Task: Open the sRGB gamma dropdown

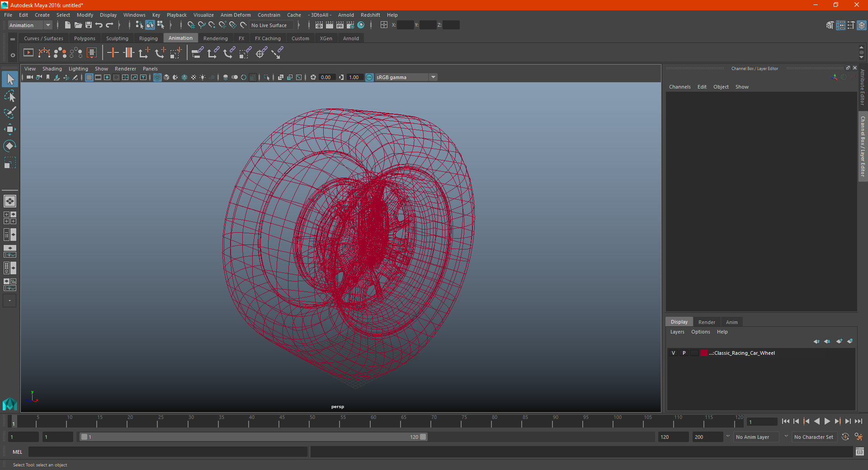Action: (x=406, y=77)
